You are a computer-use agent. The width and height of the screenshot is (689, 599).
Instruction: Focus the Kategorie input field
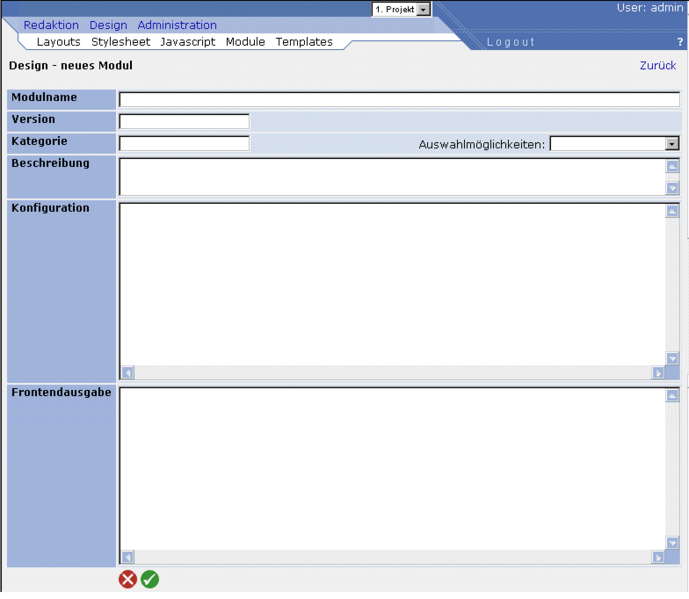tap(184, 143)
